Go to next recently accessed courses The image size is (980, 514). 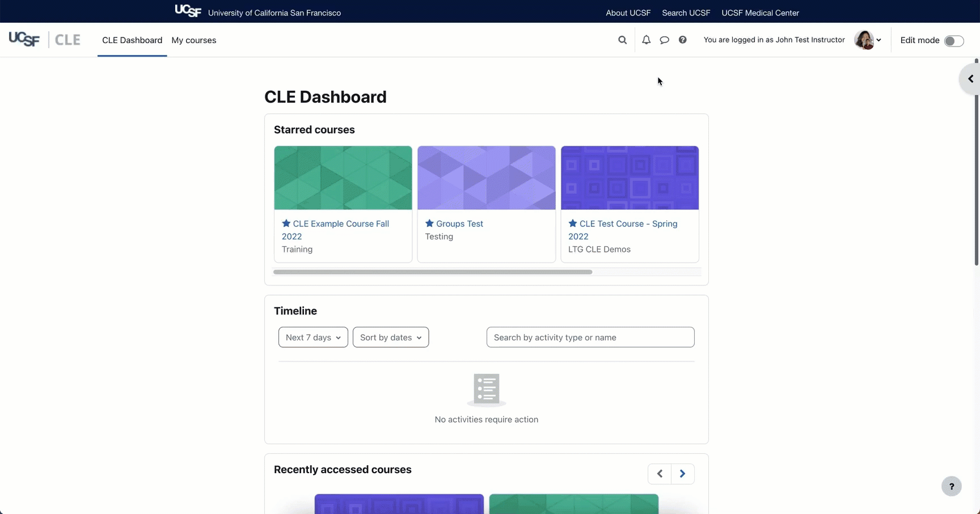(683, 474)
